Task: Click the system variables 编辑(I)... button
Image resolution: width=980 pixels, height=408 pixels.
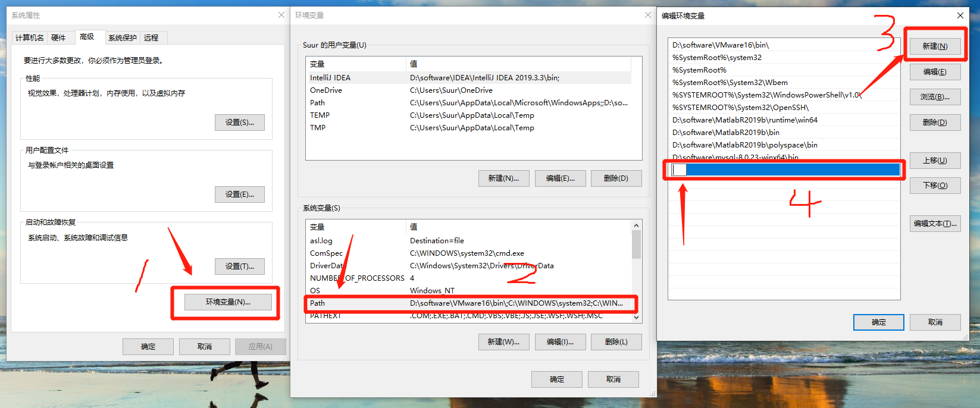Action: coord(560,342)
